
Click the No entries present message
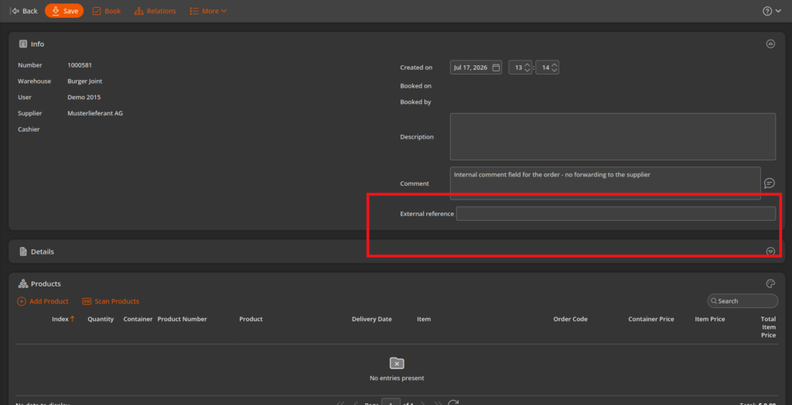coord(397,378)
